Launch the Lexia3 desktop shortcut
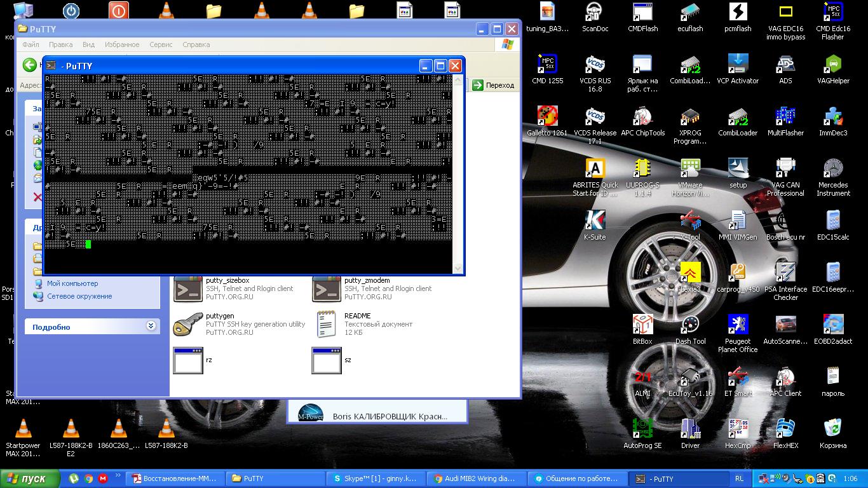The height and width of the screenshot is (488, 868). (690, 274)
